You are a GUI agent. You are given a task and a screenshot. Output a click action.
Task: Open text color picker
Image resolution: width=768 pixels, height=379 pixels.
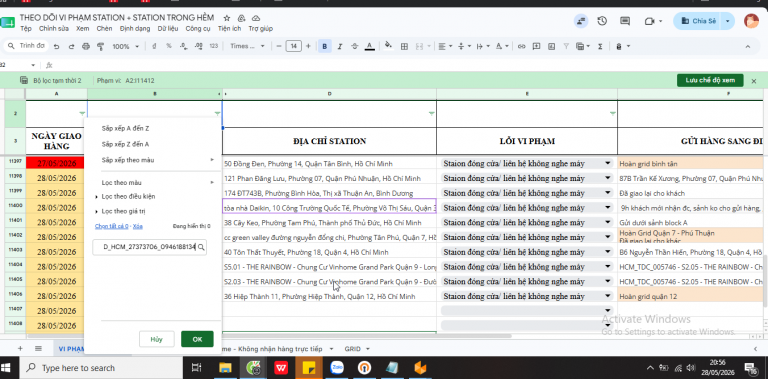click(x=370, y=47)
